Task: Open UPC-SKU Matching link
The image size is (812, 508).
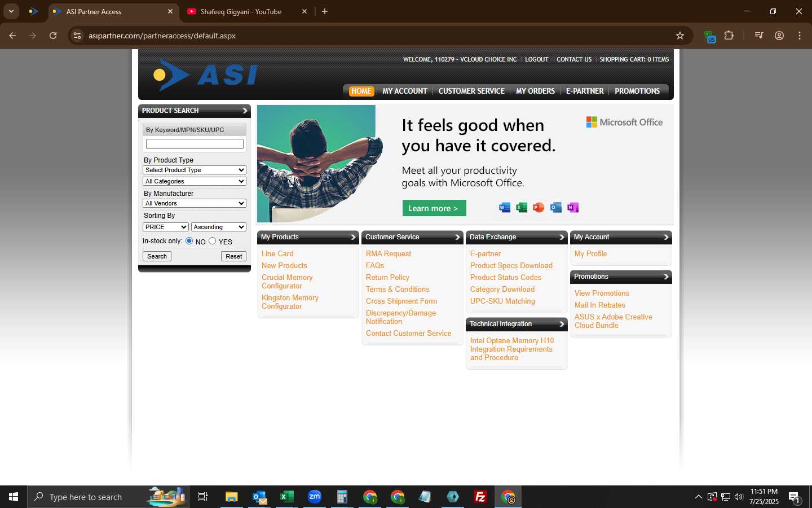Action: [x=502, y=301]
